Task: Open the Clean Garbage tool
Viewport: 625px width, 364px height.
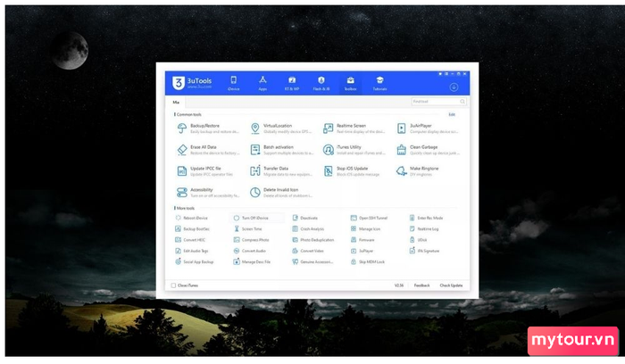Action: (428, 150)
